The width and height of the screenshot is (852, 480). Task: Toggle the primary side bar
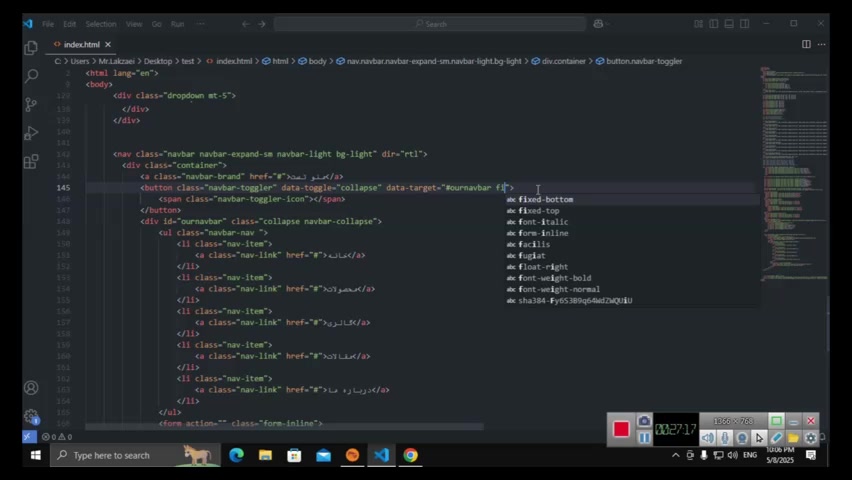pos(714,24)
